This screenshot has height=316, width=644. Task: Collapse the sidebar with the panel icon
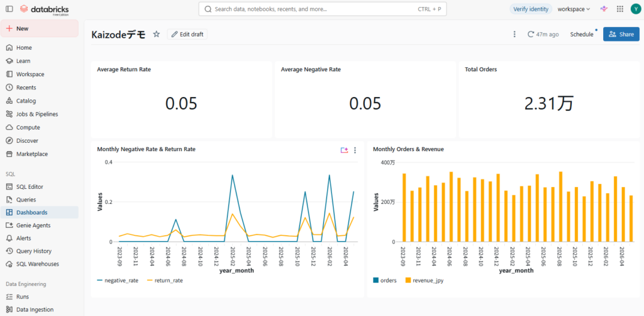(x=9, y=9)
